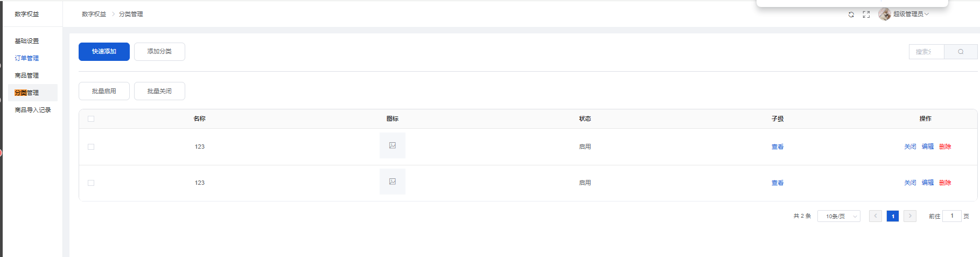This screenshot has height=257, width=980.
Task: Open 商品导入记录 in the sidebar menu
Action: point(33,110)
